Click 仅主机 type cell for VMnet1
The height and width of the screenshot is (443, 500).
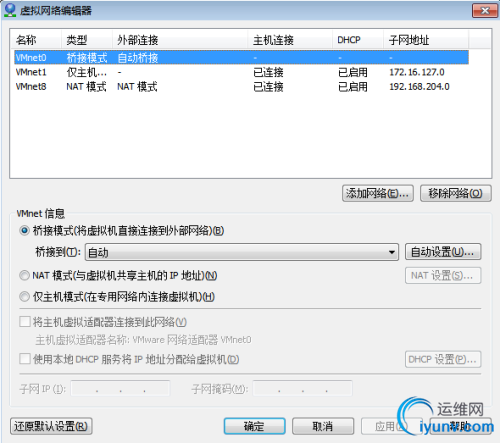(x=86, y=72)
